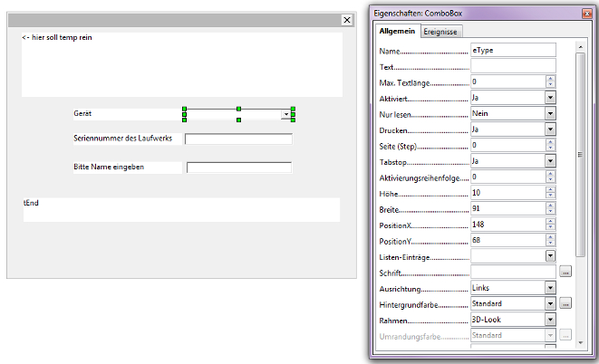Close the form designer window
The height and width of the screenshot is (364, 599).
click(x=346, y=20)
